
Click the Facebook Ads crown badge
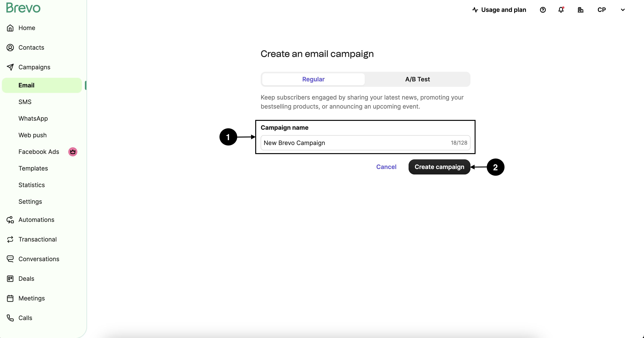coord(73,152)
